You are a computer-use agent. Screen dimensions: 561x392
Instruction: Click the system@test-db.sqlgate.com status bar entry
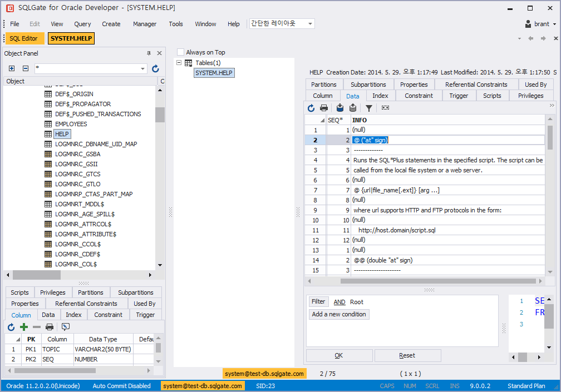click(x=203, y=386)
